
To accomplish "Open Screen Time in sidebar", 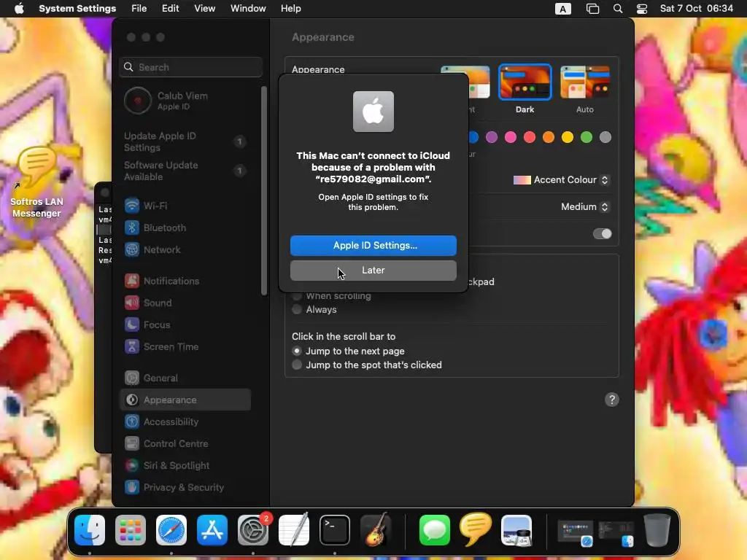I will tap(185, 346).
